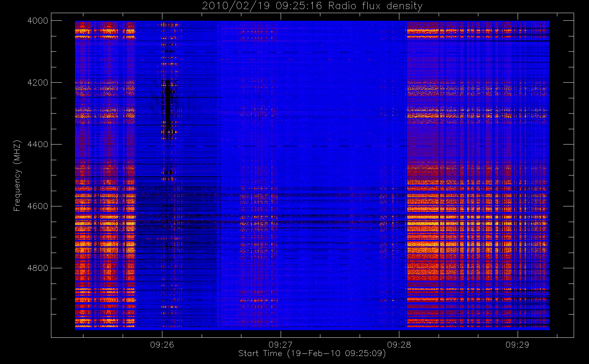Select the 4600 frequency tick label
Viewport: 589px width, 364px height.
click(x=38, y=206)
